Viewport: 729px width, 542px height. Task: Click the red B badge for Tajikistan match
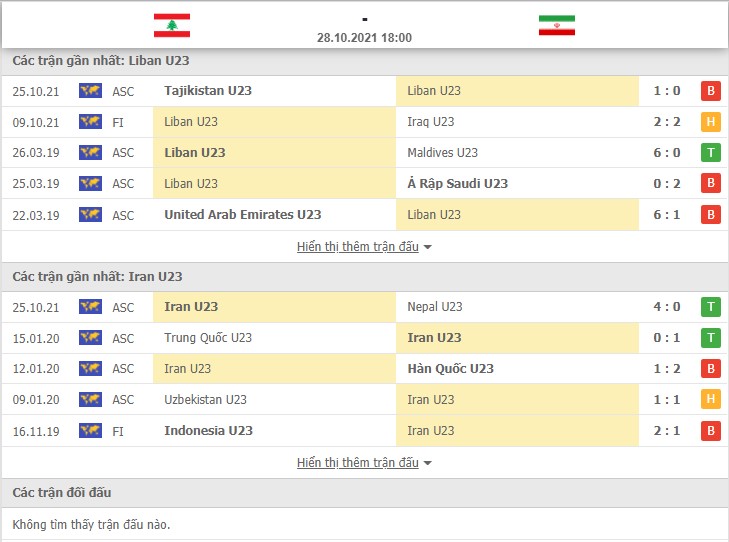click(x=710, y=91)
